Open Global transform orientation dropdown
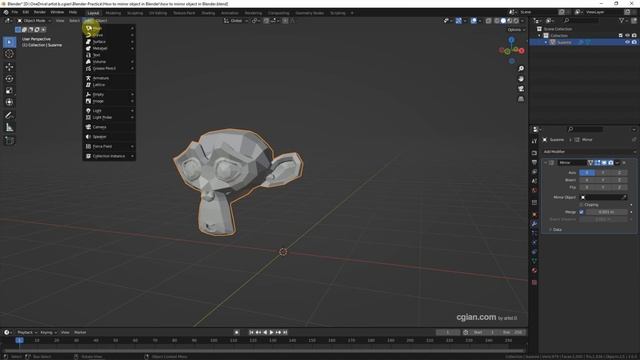This screenshot has width=640, height=360. click(236, 20)
